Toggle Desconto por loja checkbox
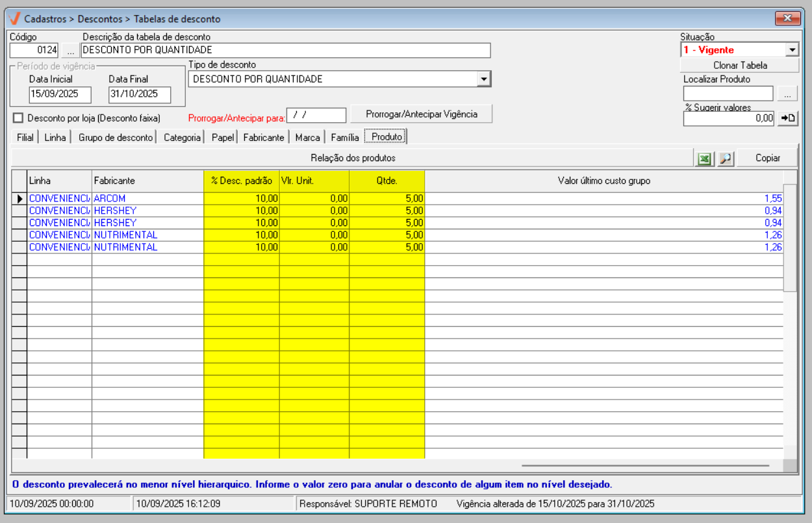The height and width of the screenshot is (523, 812). coord(18,118)
